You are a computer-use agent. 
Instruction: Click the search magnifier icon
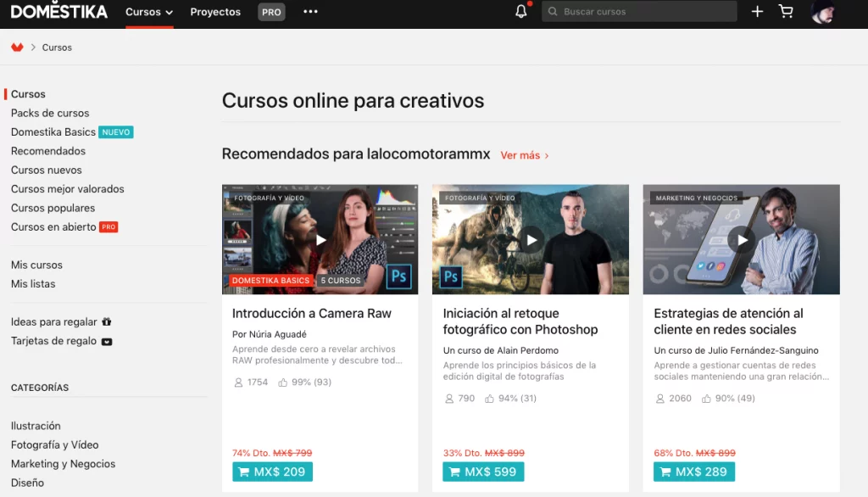[x=553, y=11]
